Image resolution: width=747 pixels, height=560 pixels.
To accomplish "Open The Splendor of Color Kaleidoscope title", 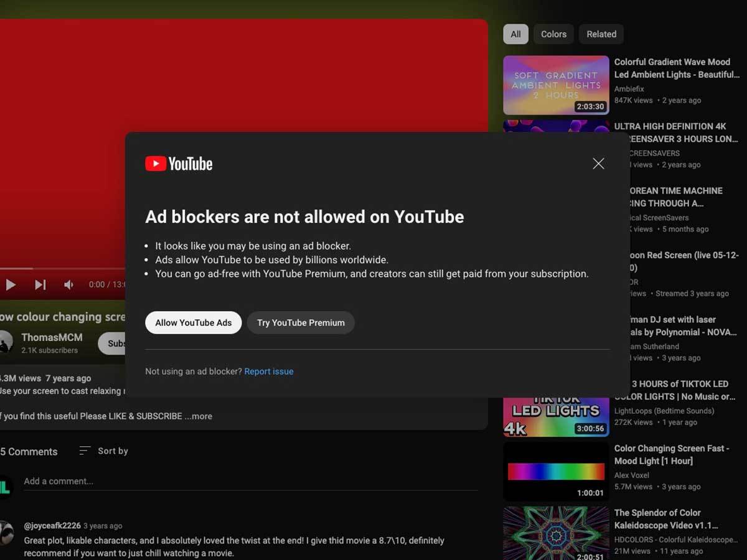I will click(666, 519).
